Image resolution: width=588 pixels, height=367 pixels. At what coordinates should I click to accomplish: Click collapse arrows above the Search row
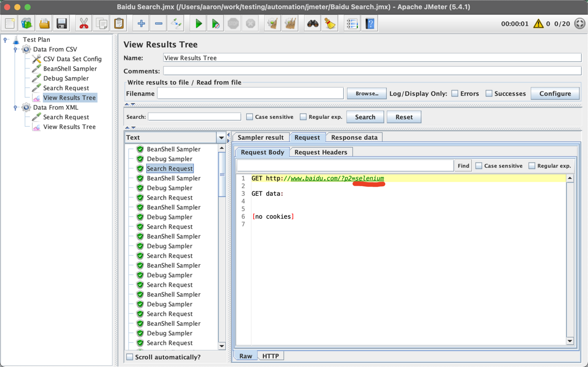130,104
